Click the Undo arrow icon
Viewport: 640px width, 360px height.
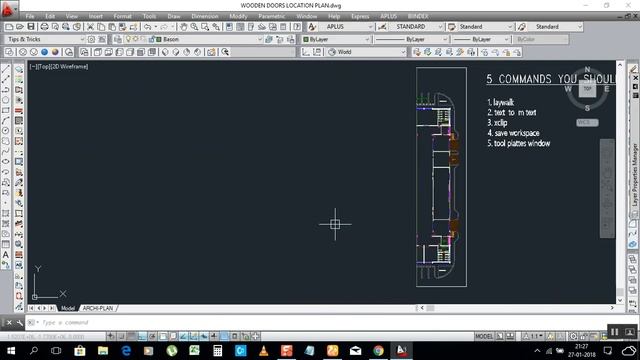coord(147,27)
